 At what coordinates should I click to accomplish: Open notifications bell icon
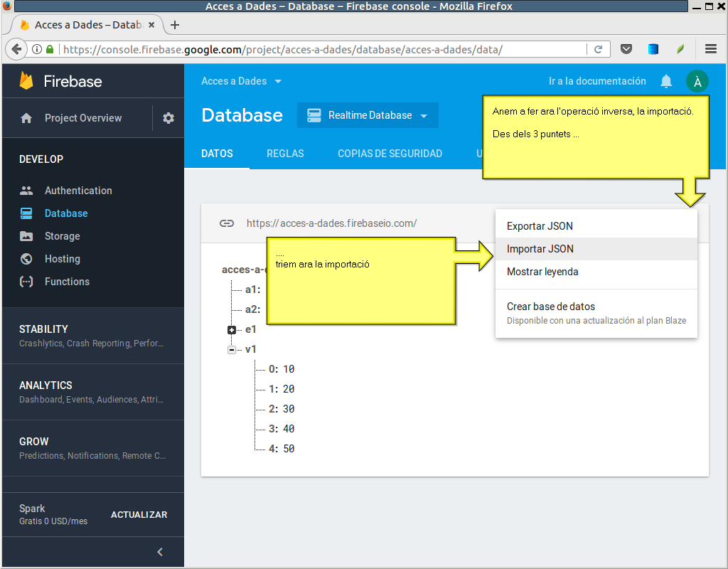coord(666,81)
